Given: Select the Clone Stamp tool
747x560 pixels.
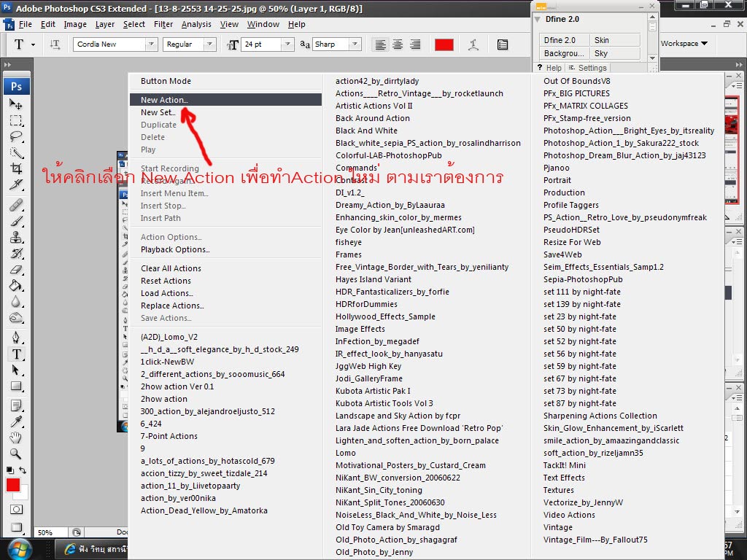Looking at the screenshot, I should (x=16, y=237).
